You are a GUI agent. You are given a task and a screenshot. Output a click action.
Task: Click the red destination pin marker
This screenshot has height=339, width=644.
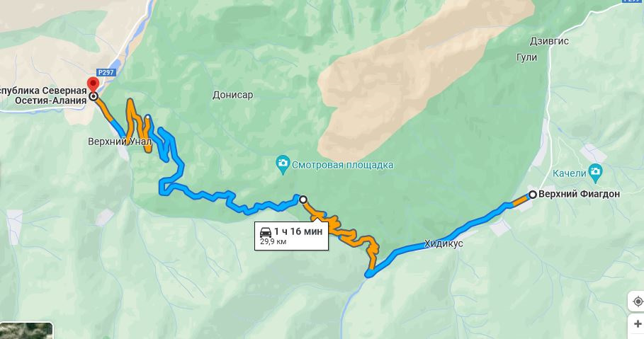[94, 84]
